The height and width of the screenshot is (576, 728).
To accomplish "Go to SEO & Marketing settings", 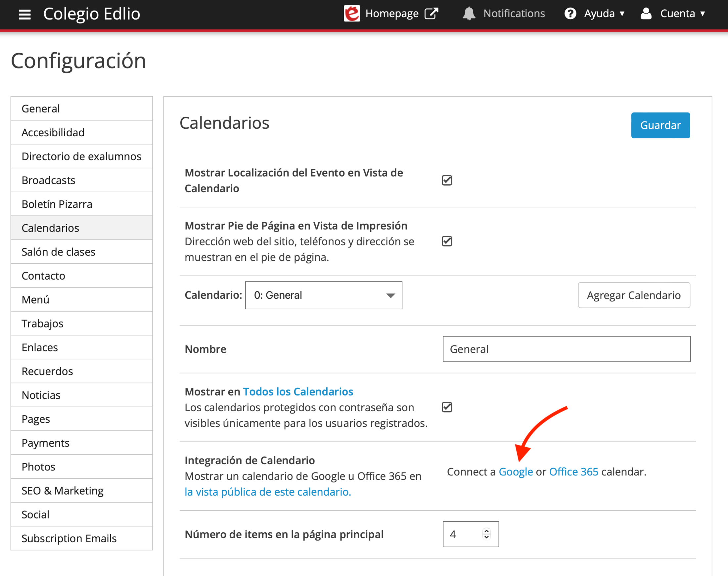I will [63, 491].
